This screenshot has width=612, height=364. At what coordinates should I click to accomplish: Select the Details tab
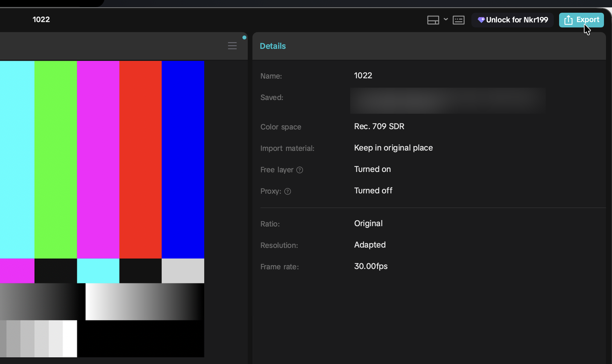[x=273, y=46]
